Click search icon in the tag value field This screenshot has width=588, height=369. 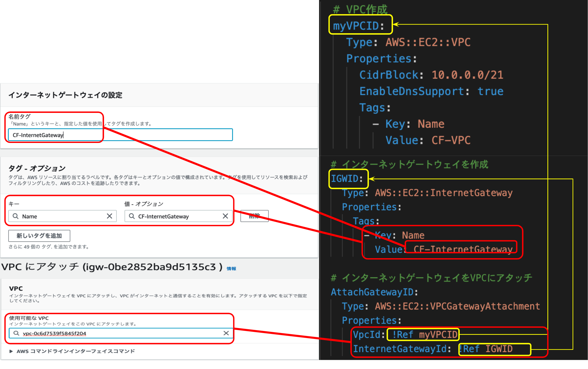[x=132, y=216]
